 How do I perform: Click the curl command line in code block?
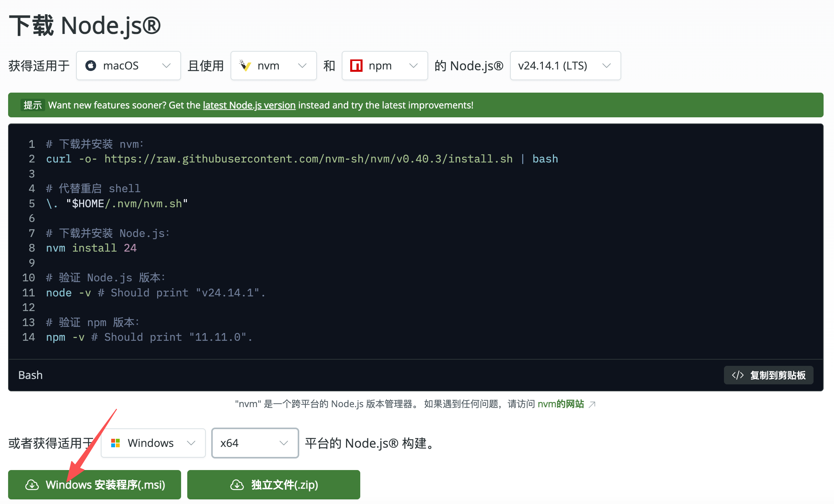[x=301, y=159]
